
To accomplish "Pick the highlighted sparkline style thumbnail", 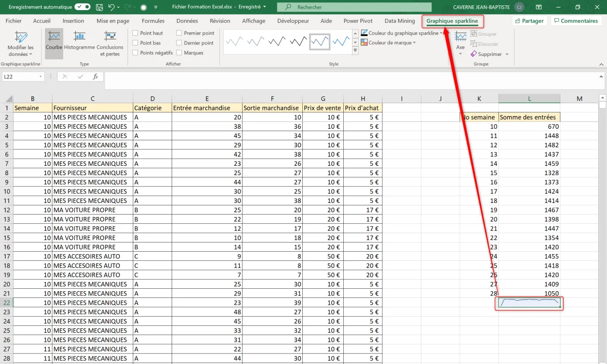I will [x=320, y=42].
